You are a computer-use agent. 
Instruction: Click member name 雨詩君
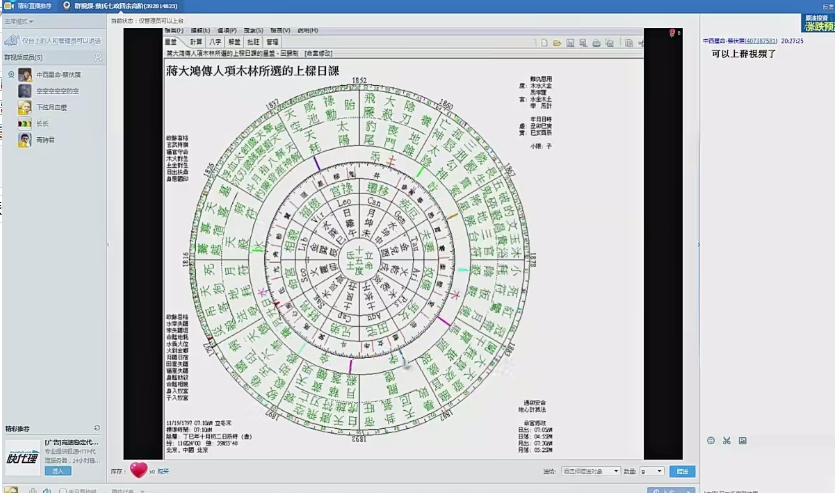[46, 140]
